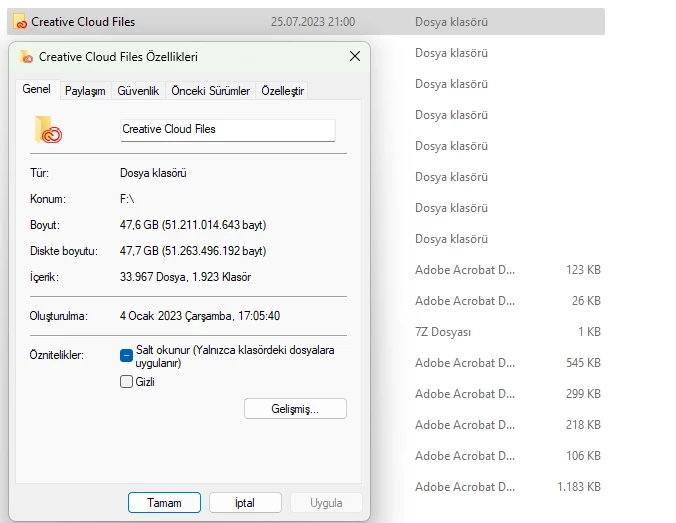
Task: Click Boyut value 47,6 GB text
Action: (193, 225)
